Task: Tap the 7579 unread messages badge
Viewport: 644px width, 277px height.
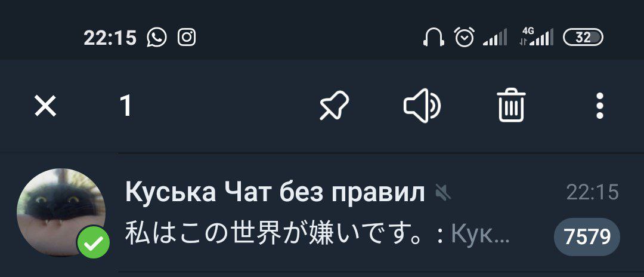Action: [587, 237]
